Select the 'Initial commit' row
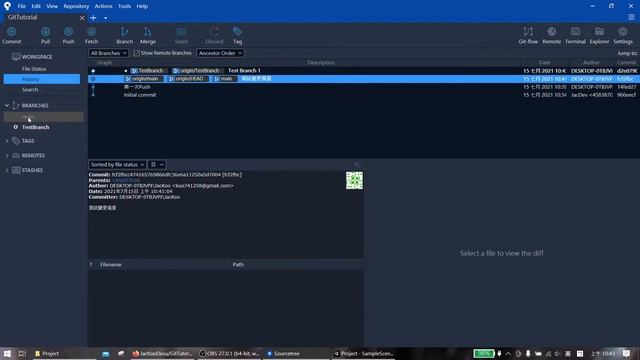 (x=362, y=95)
